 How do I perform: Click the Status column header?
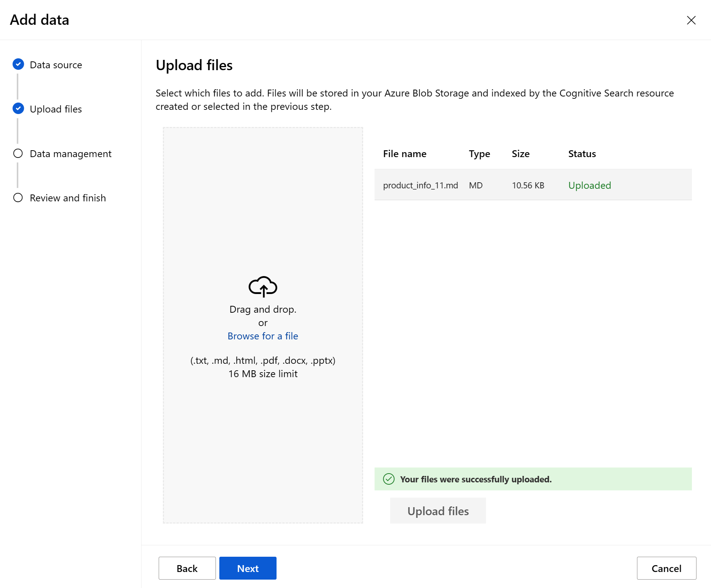click(x=582, y=154)
